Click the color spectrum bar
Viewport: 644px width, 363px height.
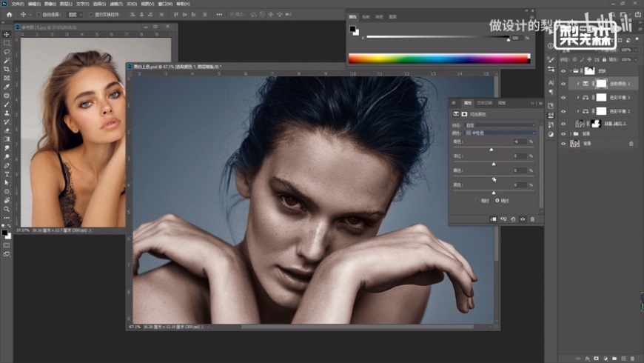pyautogui.click(x=439, y=59)
